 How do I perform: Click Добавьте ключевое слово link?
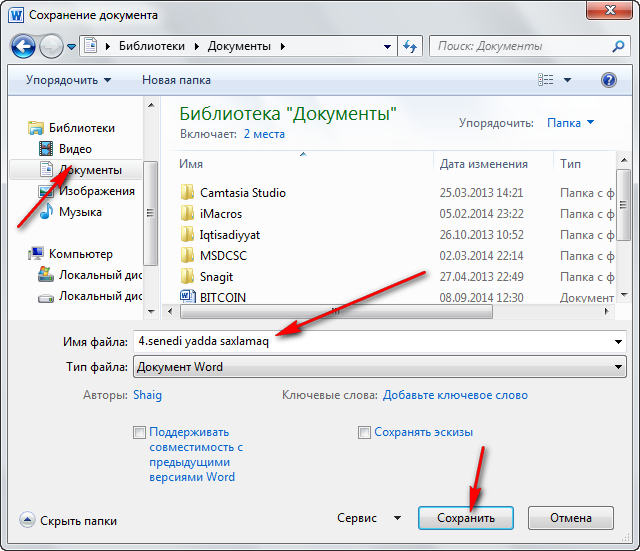[455, 395]
